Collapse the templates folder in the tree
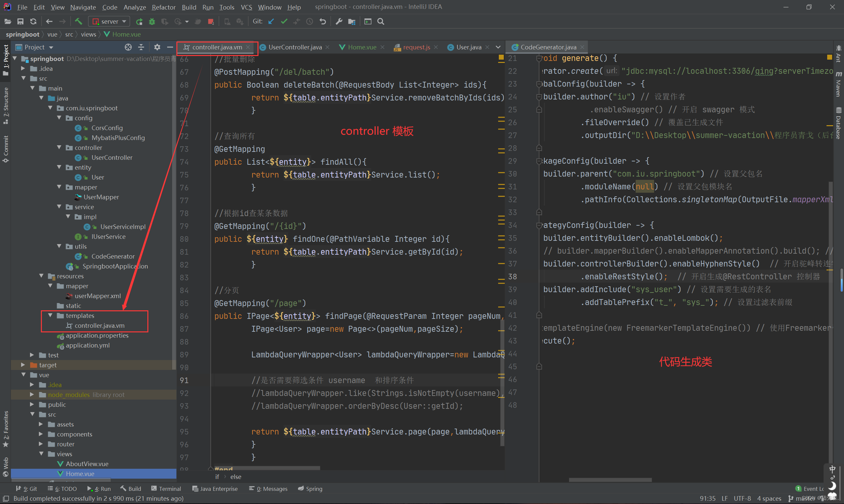The width and height of the screenshot is (844, 504). coord(50,316)
